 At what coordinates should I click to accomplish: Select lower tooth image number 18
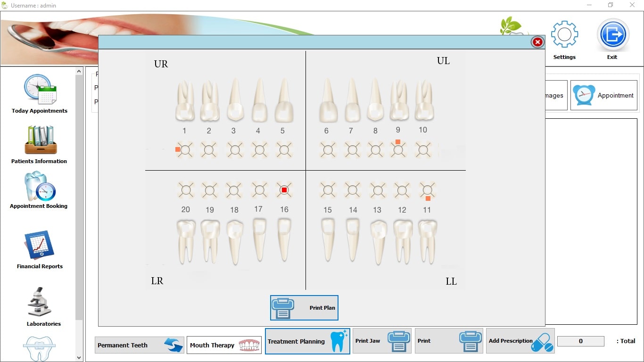[235, 242]
